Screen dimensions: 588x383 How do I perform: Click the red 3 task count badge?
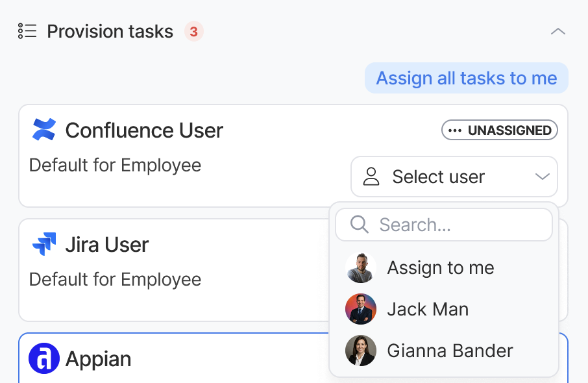point(193,31)
